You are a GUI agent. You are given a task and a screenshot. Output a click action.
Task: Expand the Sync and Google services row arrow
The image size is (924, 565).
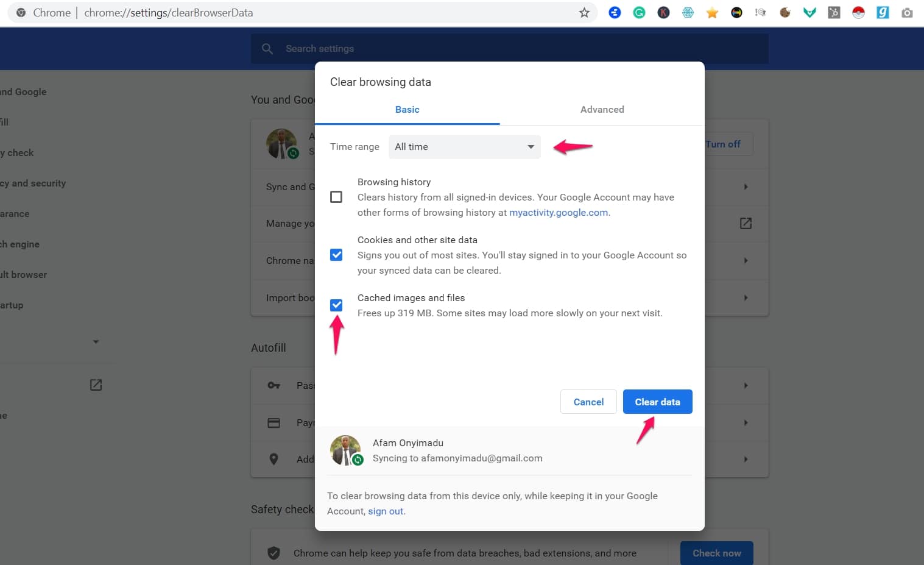coord(746,187)
